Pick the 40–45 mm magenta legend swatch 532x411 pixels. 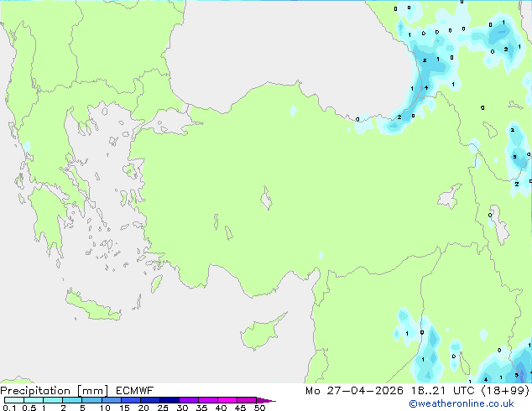click(227, 400)
